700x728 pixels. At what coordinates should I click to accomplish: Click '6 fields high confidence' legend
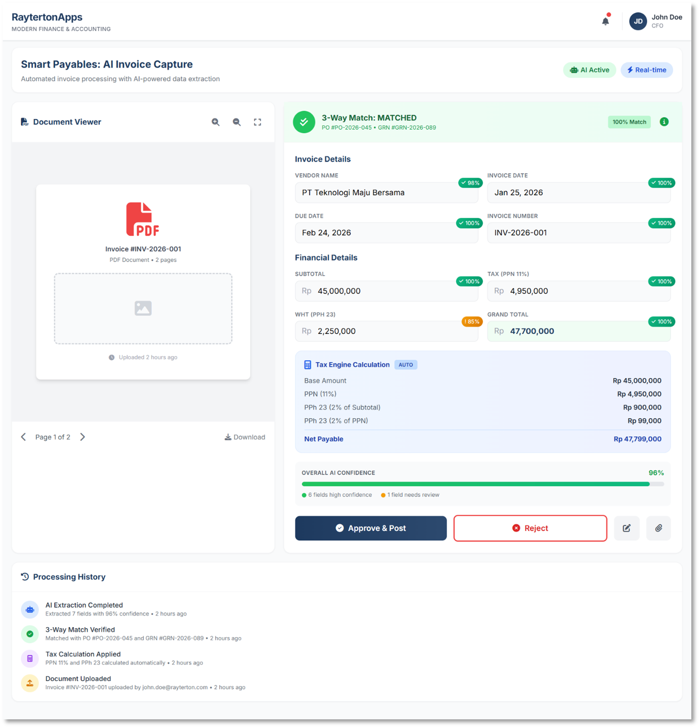coord(337,495)
